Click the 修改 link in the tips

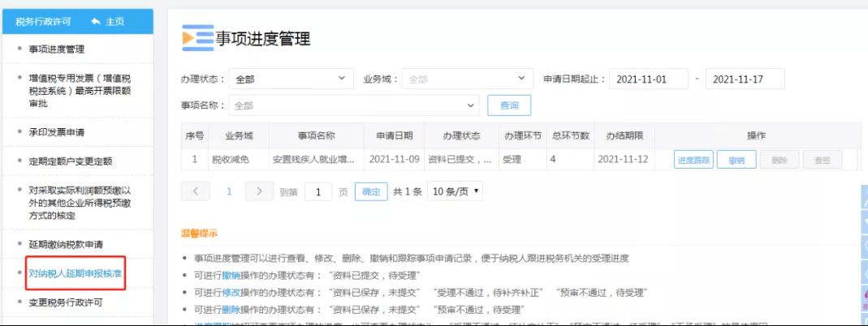tap(231, 292)
